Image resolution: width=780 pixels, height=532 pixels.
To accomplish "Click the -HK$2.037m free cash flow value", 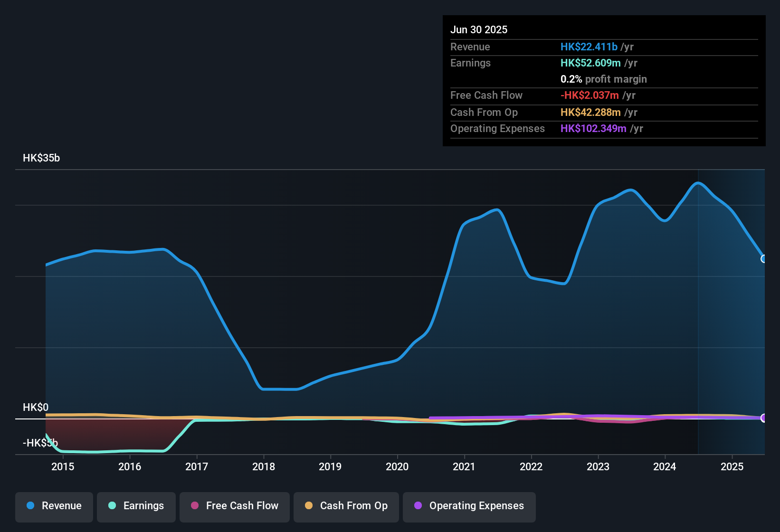I will point(590,95).
